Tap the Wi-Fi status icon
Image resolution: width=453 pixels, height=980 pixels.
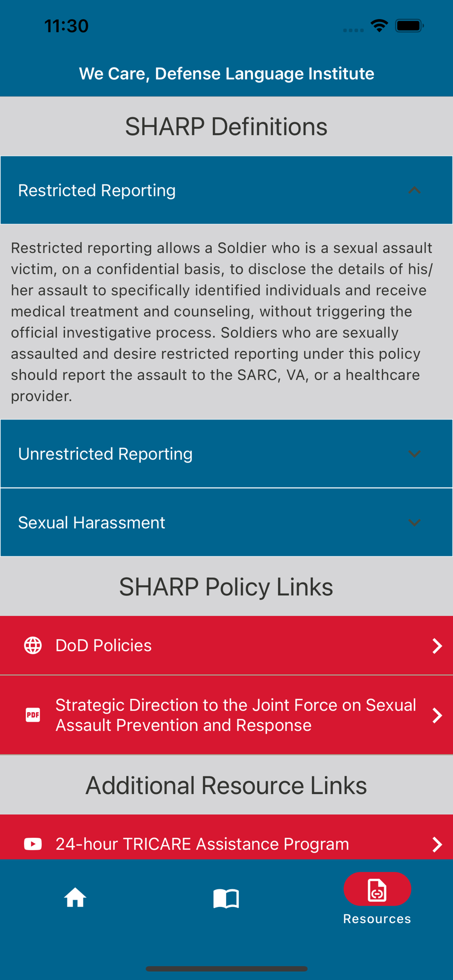(379, 25)
